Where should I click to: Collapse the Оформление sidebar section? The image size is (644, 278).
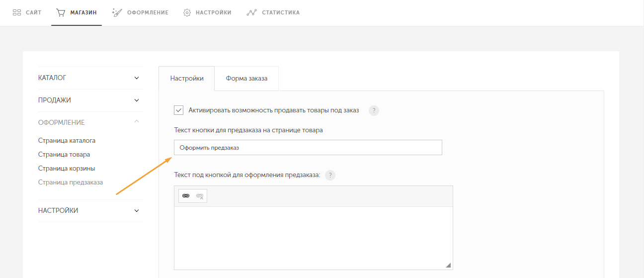coord(137,122)
